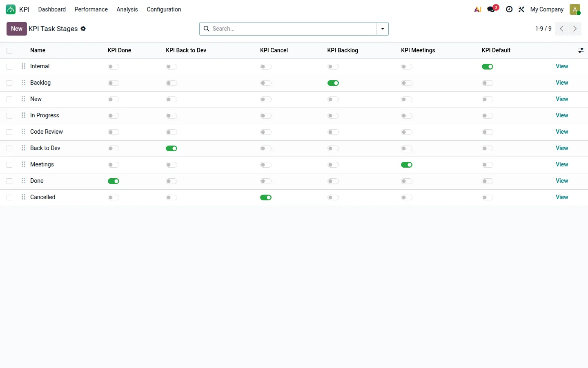This screenshot has width=588, height=368.
Task: Grab the drag handle of the Backlog row
Action: (24, 83)
